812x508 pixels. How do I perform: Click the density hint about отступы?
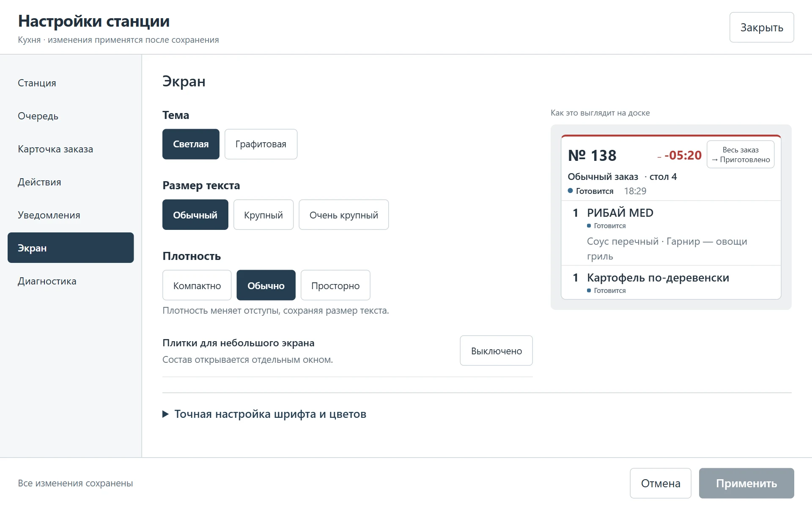click(x=276, y=310)
